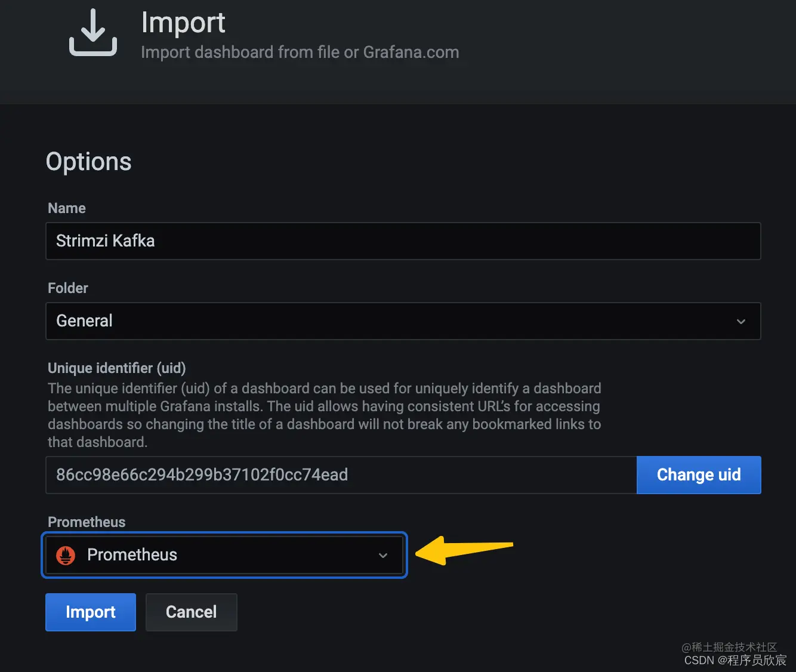This screenshot has height=672, width=796.
Task: Click the Options heading
Action: click(x=89, y=162)
